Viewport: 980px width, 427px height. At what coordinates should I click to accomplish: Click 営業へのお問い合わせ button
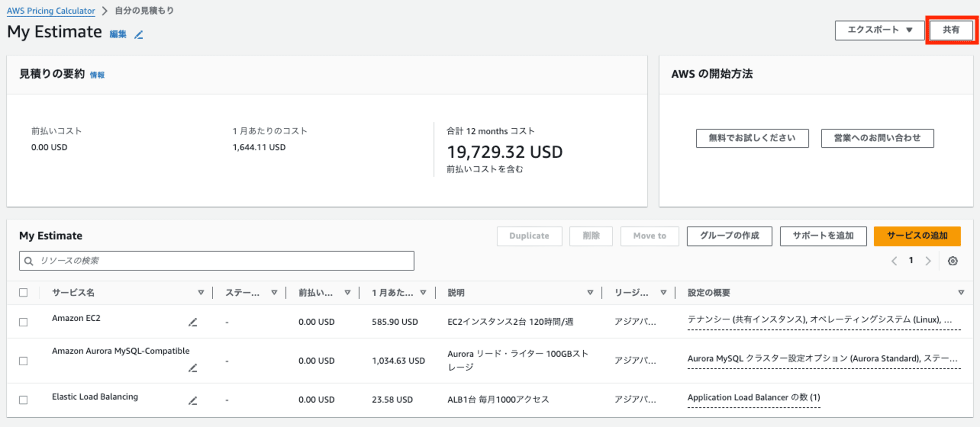click(877, 138)
